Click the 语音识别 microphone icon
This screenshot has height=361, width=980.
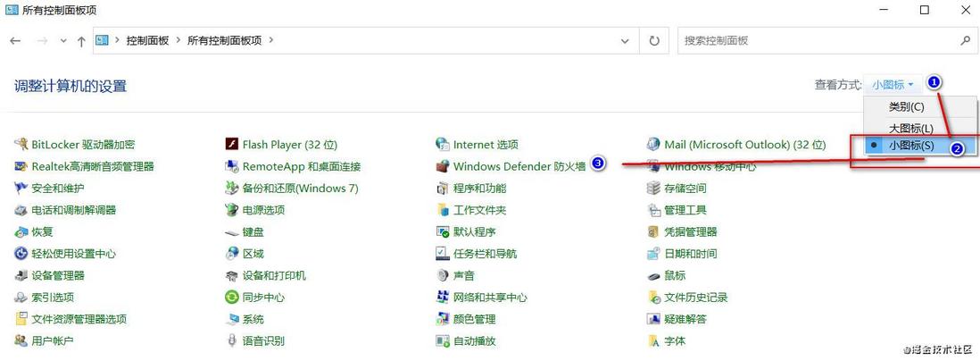232,341
